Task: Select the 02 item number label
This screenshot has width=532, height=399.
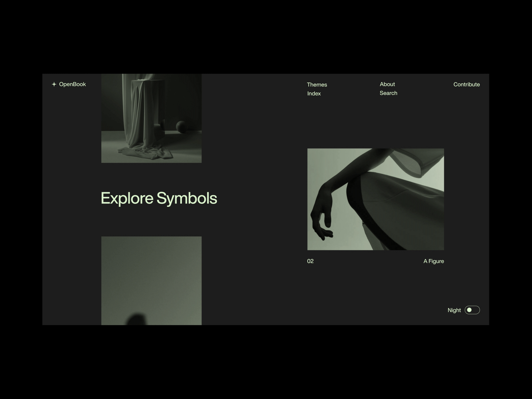Action: (310, 261)
